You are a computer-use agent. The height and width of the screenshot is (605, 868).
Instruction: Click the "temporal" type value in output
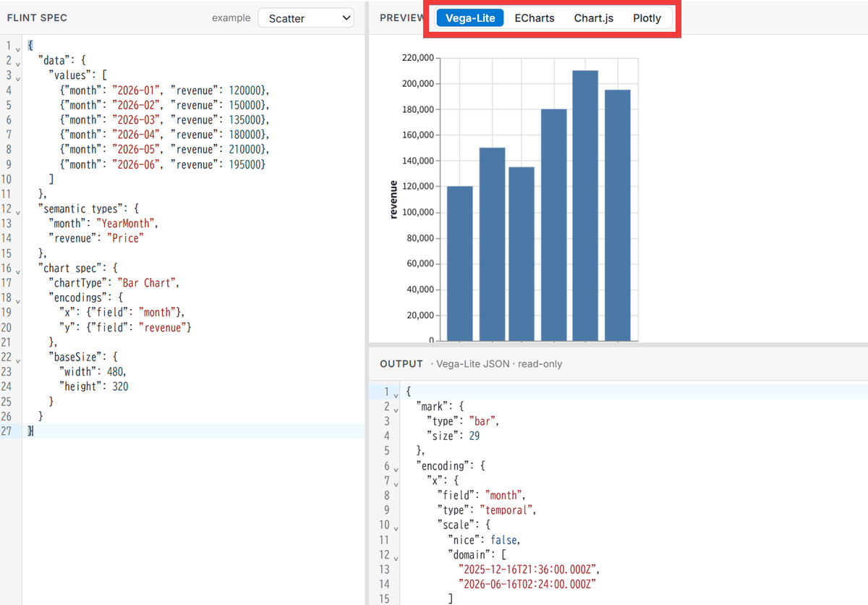[x=507, y=510]
